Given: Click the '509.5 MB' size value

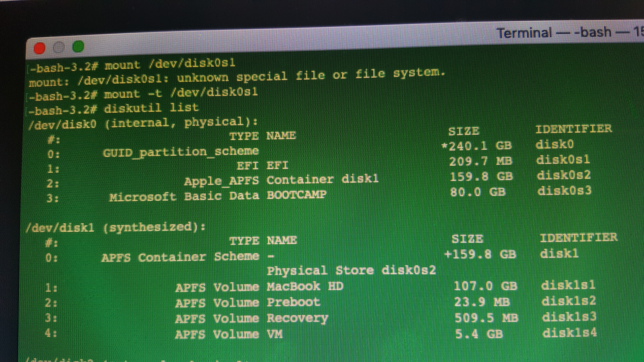Looking at the screenshot, I should click(x=486, y=318).
